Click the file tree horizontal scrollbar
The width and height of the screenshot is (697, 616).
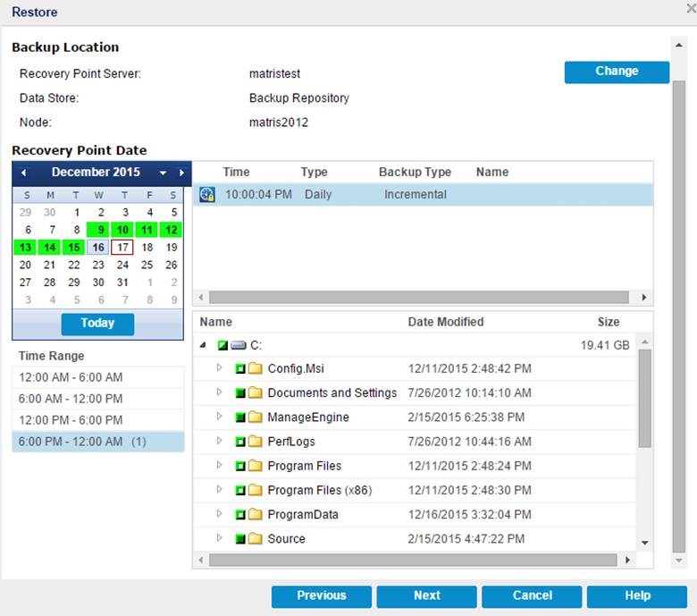coord(413,560)
